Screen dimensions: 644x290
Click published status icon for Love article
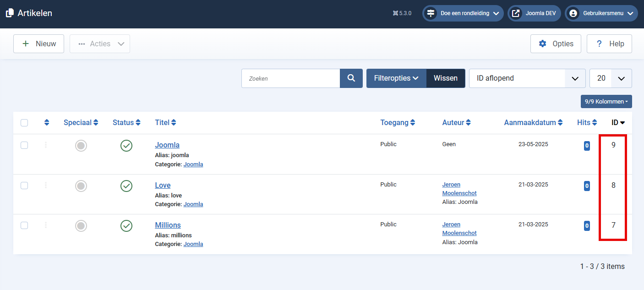click(x=126, y=186)
